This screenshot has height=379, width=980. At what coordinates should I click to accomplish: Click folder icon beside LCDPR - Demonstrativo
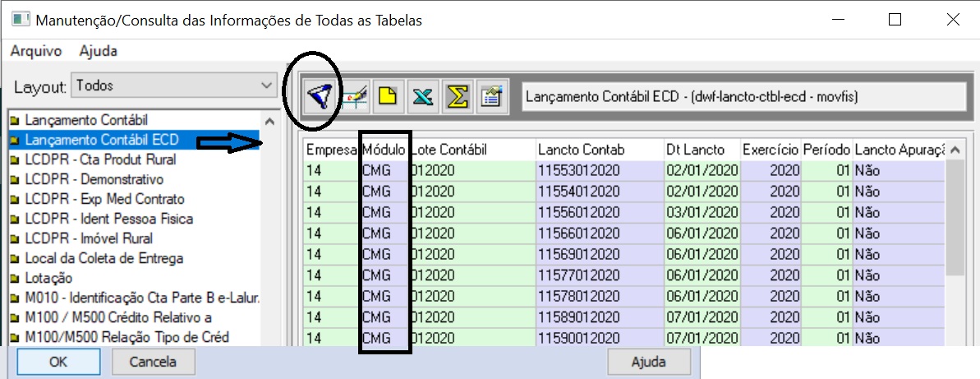point(15,179)
